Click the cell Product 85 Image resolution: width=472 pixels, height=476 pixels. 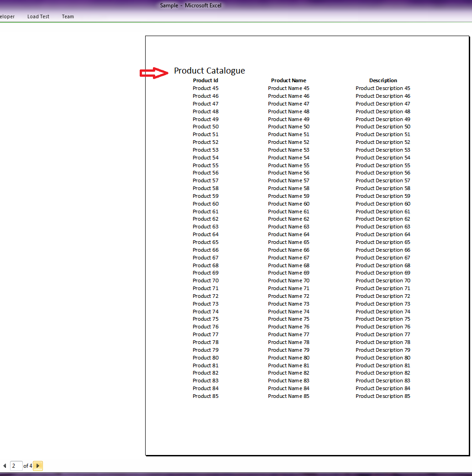(205, 396)
